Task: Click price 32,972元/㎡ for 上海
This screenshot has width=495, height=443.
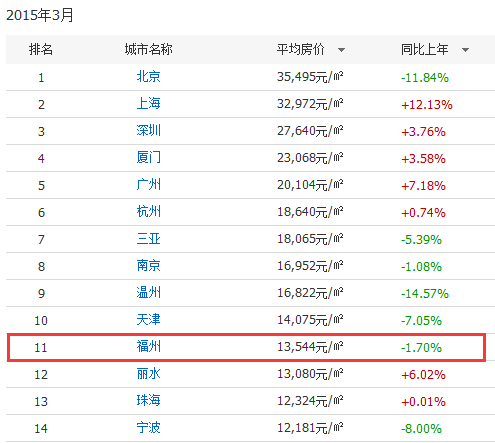Action: coord(310,104)
